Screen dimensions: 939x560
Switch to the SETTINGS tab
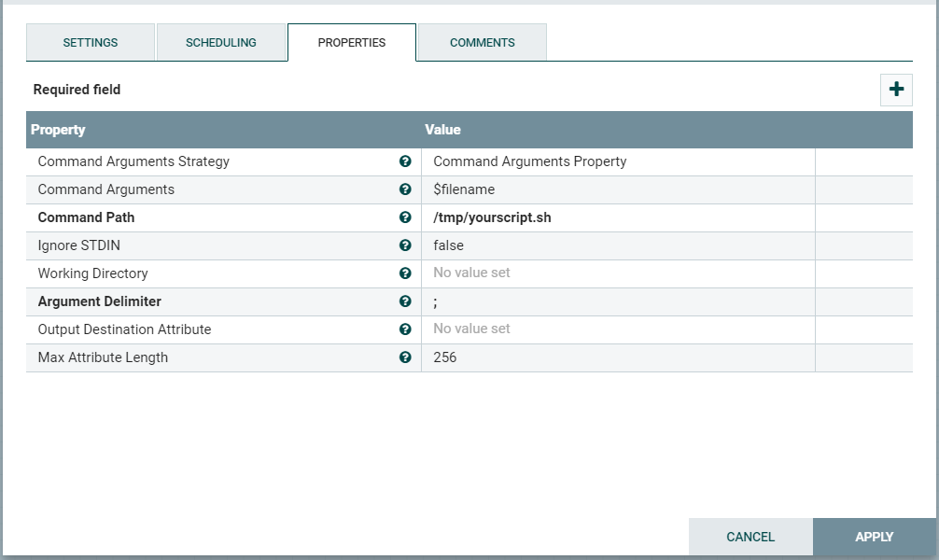[90, 42]
